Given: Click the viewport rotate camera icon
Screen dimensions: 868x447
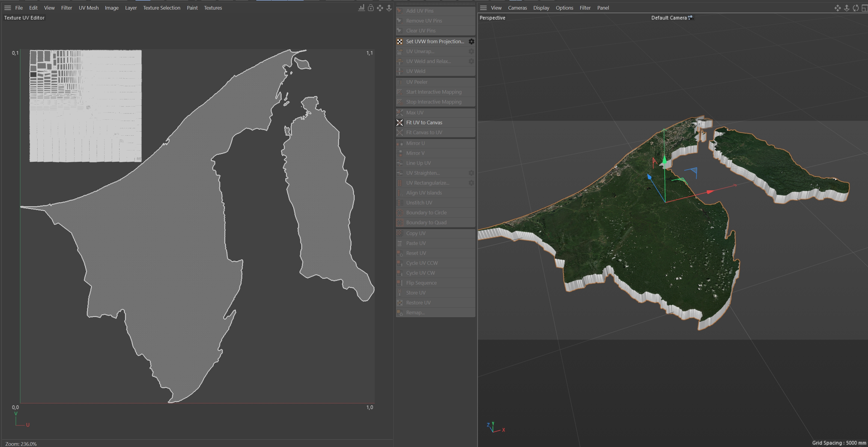Looking at the screenshot, I should coord(855,8).
